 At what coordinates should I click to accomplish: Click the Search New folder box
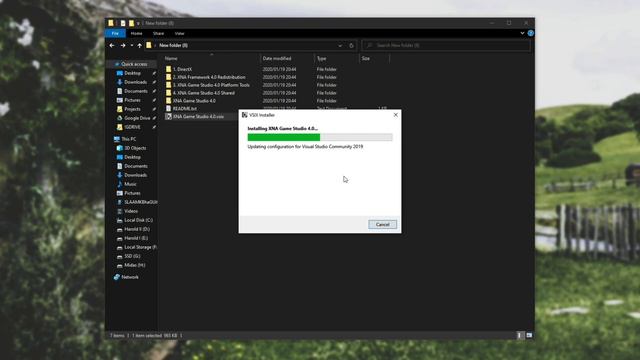point(446,45)
